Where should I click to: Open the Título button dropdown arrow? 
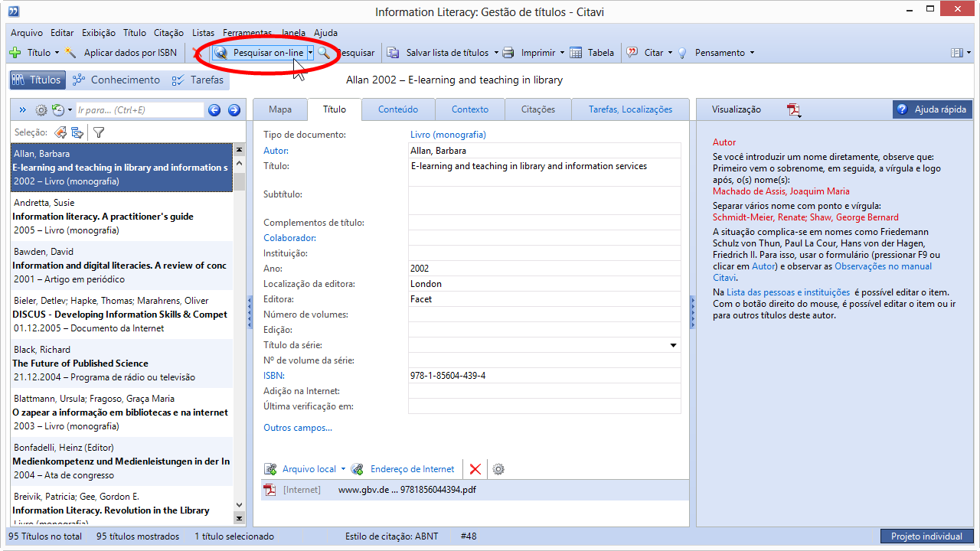click(x=57, y=53)
